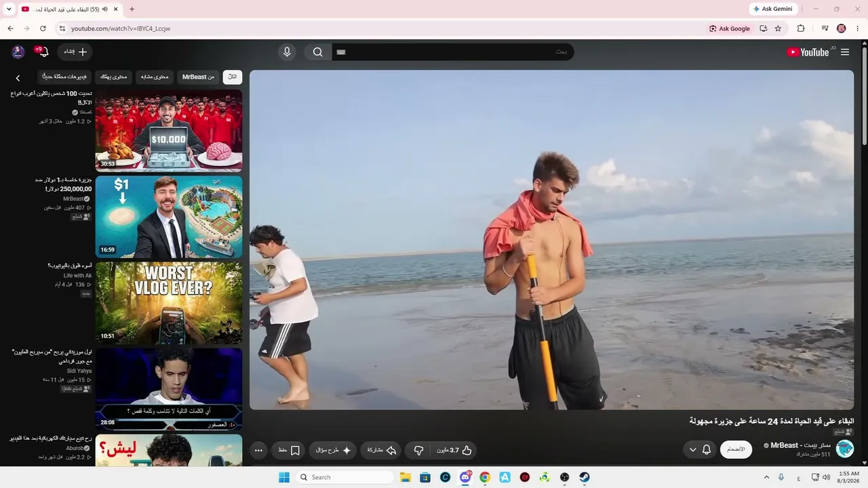
Task: Open Steam from the taskbar
Action: coord(584,477)
